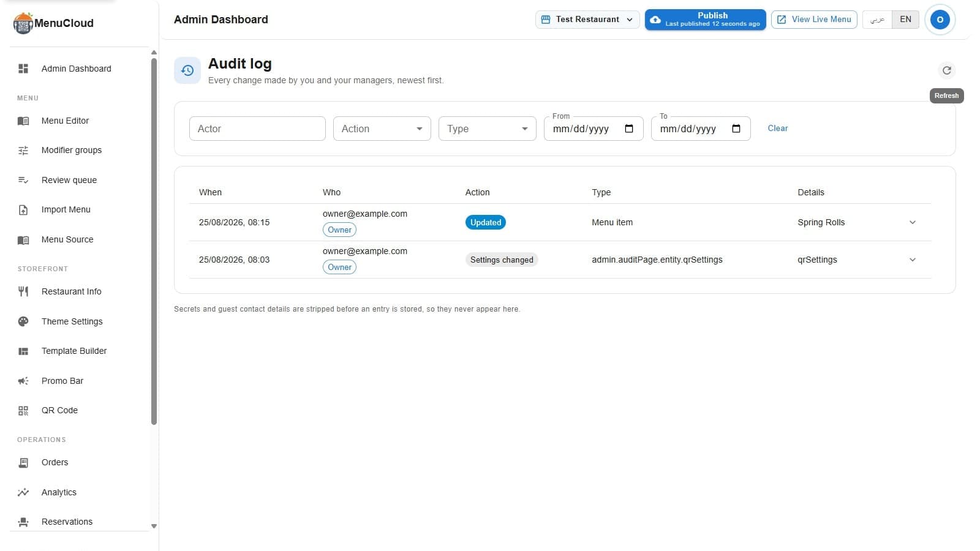Viewport: 980px width, 551px height.
Task: Click Owner badge in qrSettings row
Action: click(x=339, y=268)
